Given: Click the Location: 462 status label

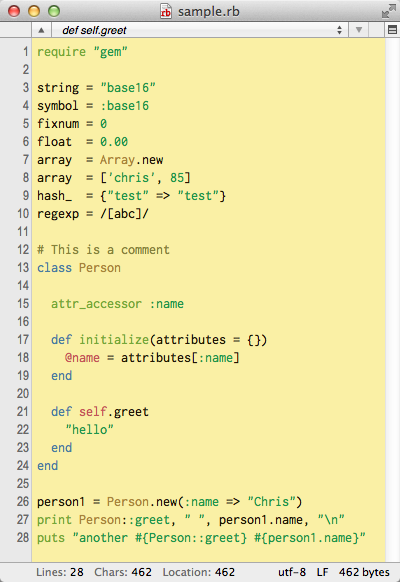Looking at the screenshot, I should point(199,572).
